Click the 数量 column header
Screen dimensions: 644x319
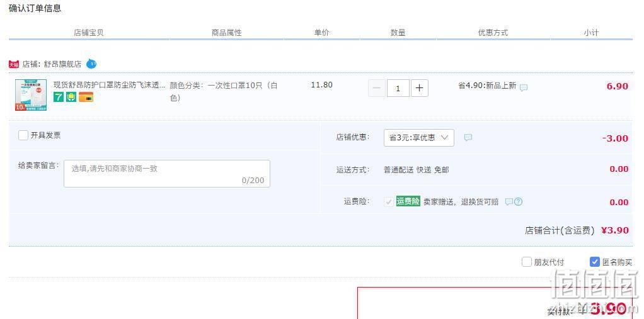(x=398, y=33)
